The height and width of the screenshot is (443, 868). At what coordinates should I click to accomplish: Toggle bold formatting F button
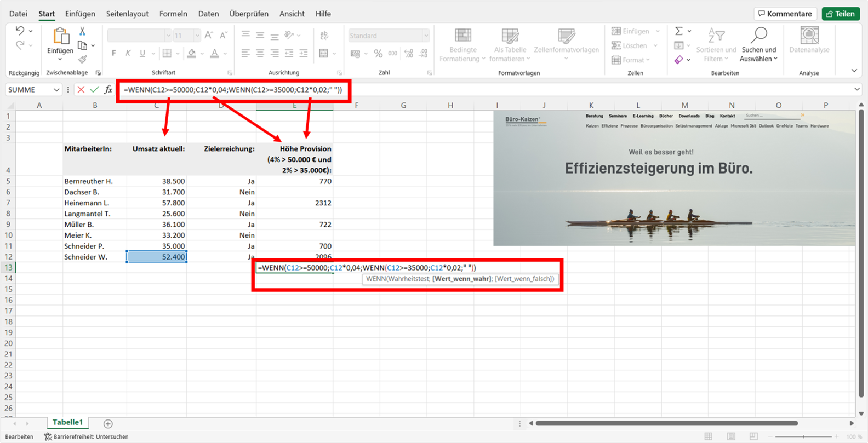[x=113, y=53]
